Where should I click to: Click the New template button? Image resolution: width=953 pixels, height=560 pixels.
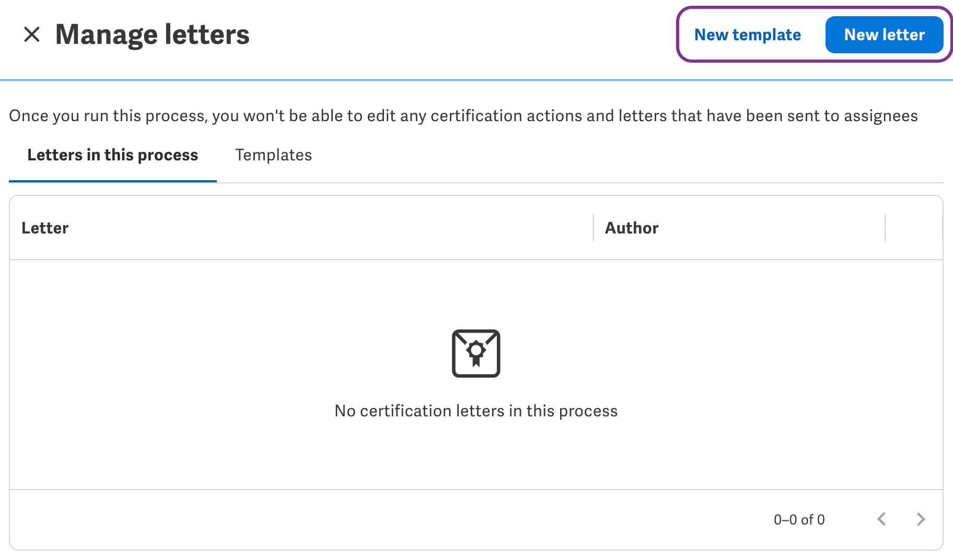[x=747, y=35]
